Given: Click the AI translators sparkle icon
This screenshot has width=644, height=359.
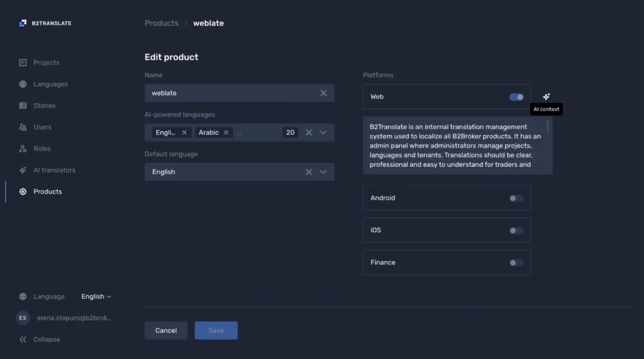Looking at the screenshot, I should click(23, 170).
